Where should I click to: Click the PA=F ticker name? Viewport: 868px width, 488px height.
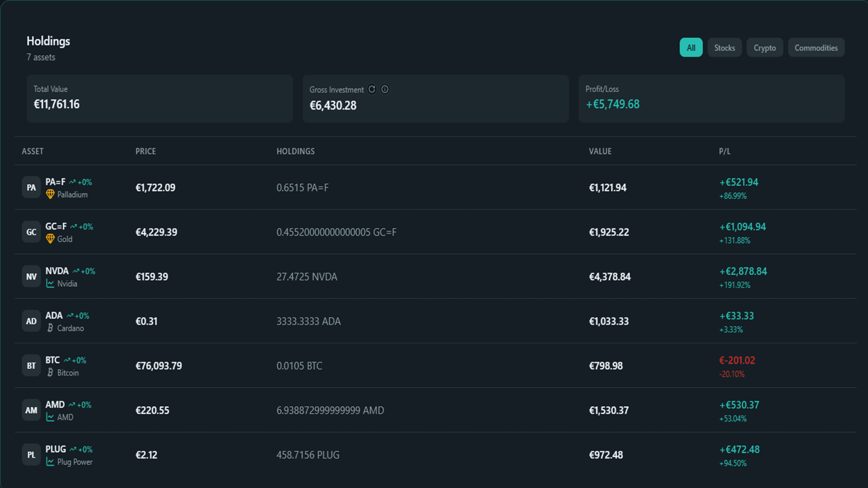tap(55, 182)
